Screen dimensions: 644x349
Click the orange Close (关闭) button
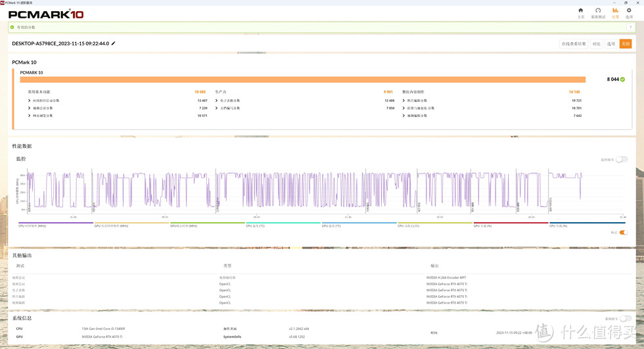click(626, 43)
